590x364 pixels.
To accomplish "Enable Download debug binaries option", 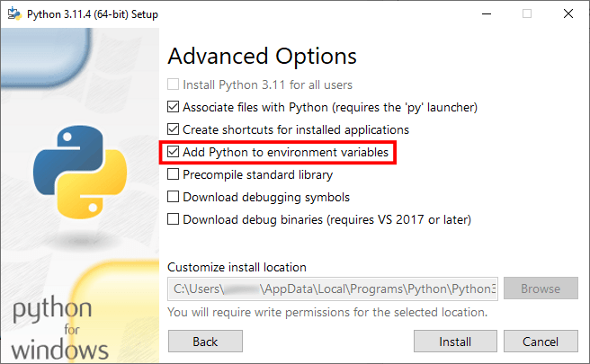I will (174, 219).
